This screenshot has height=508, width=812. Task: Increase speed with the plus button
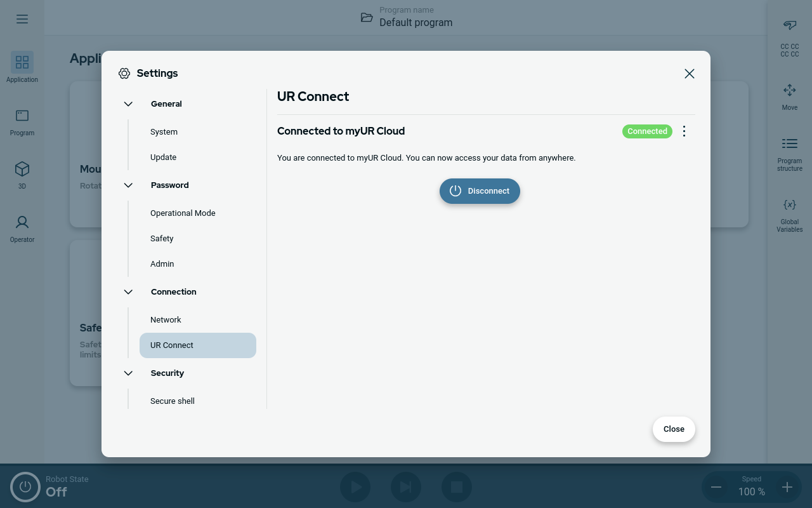pos(787,487)
